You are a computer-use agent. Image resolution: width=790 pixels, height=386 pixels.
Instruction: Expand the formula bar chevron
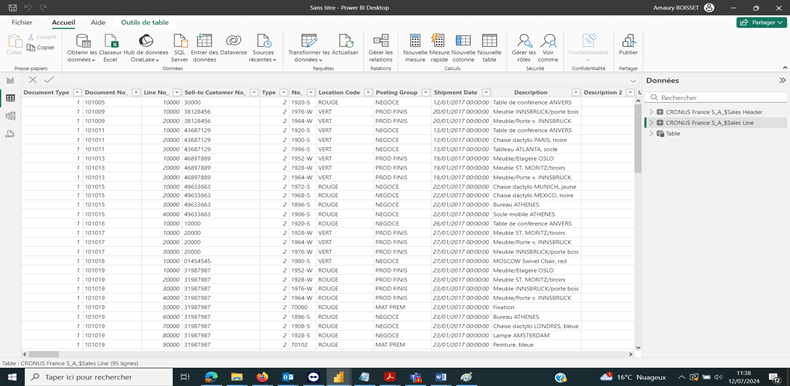(x=633, y=81)
